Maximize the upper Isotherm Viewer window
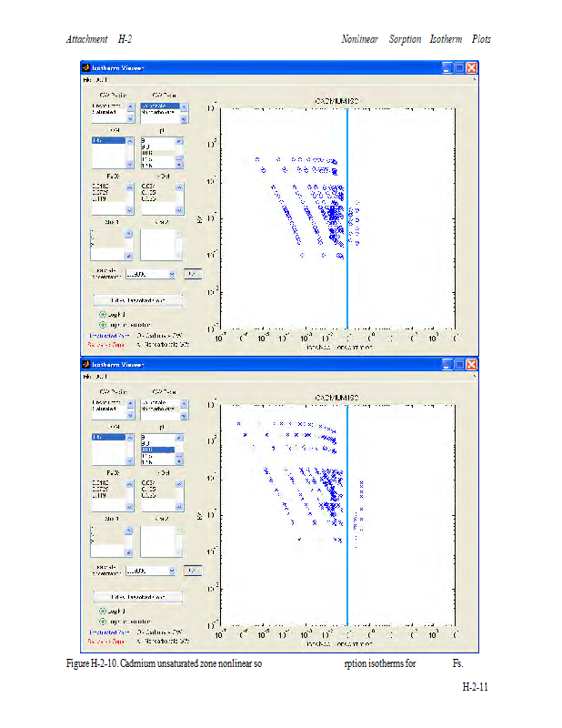Image resolution: width=562 pixels, height=728 pixels. pyautogui.click(x=459, y=67)
